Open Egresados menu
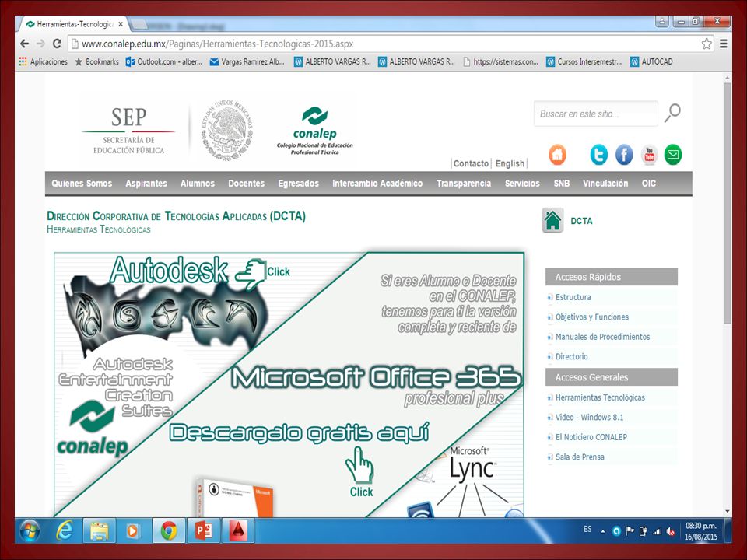Viewport: 747px width, 560px height. [x=298, y=184]
